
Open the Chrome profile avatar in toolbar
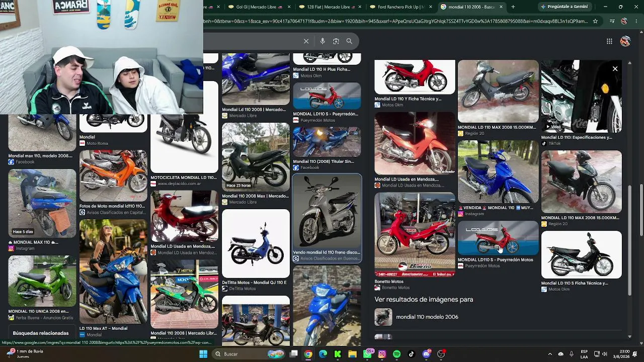click(x=624, y=21)
